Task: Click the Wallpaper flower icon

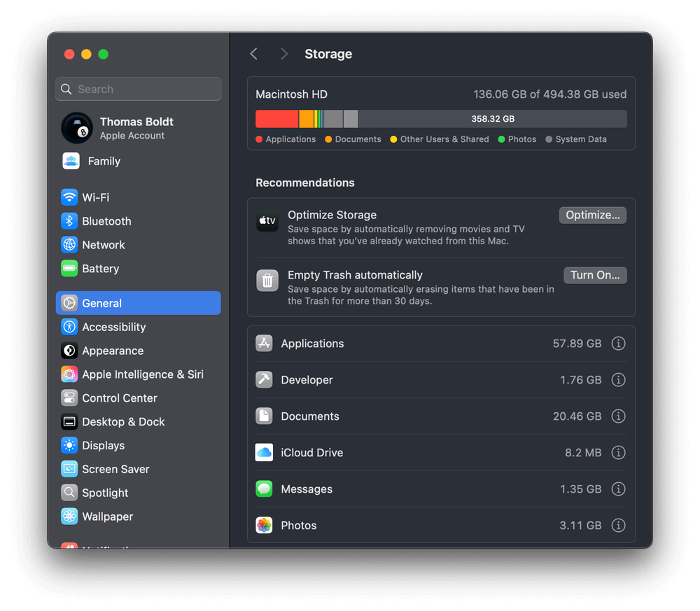Action: tap(69, 517)
